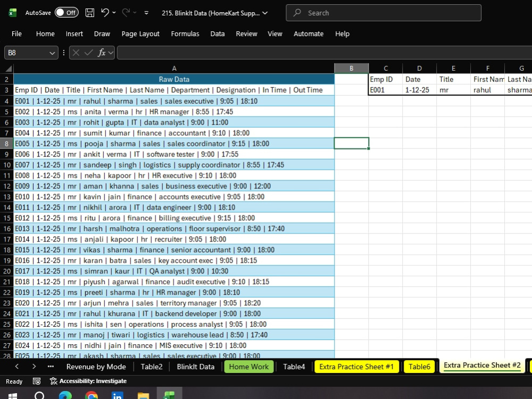Select column A header

pos(174,68)
